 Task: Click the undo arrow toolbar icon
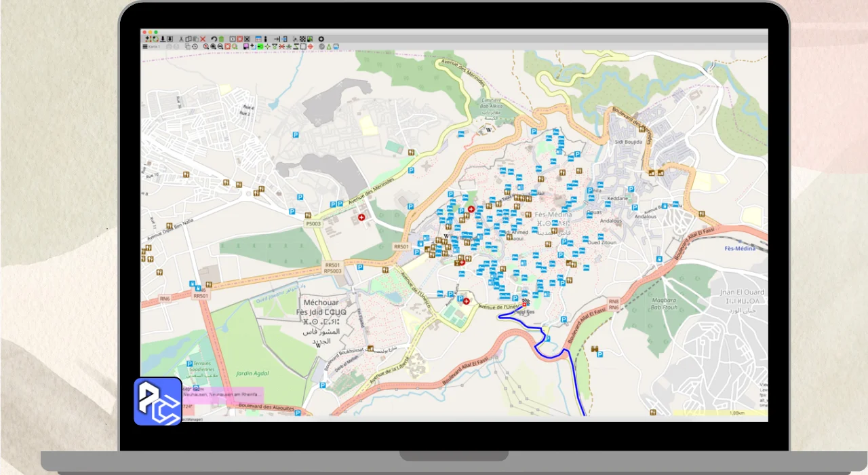[x=214, y=39]
